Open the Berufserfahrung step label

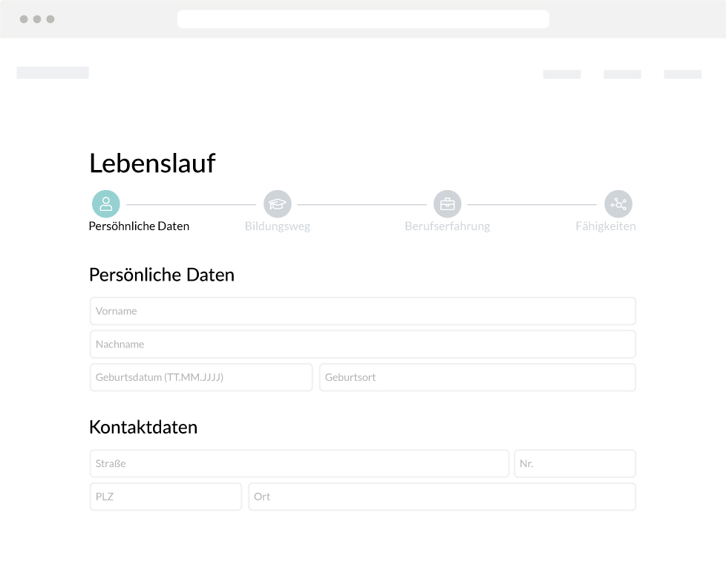pos(447,226)
